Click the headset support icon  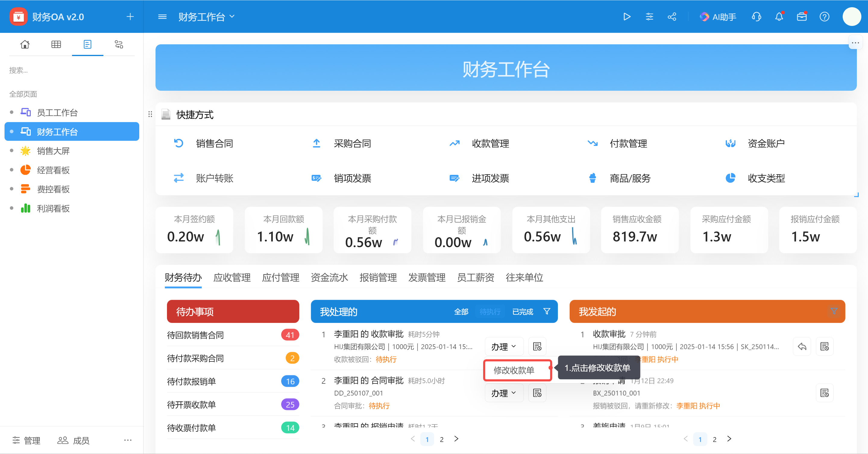click(756, 17)
